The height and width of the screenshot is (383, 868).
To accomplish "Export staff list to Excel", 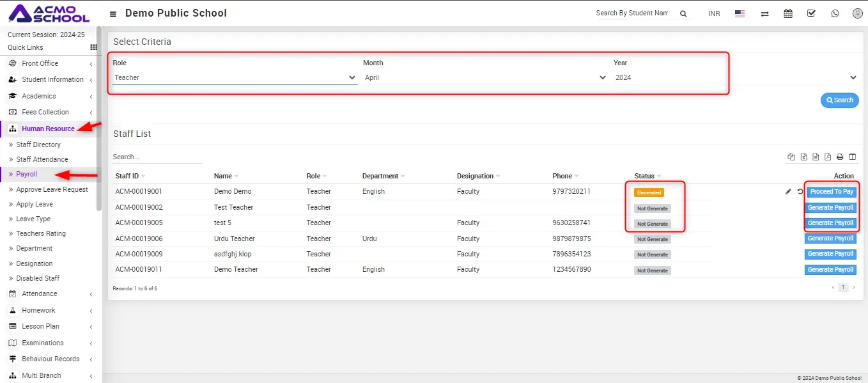I will (x=803, y=157).
